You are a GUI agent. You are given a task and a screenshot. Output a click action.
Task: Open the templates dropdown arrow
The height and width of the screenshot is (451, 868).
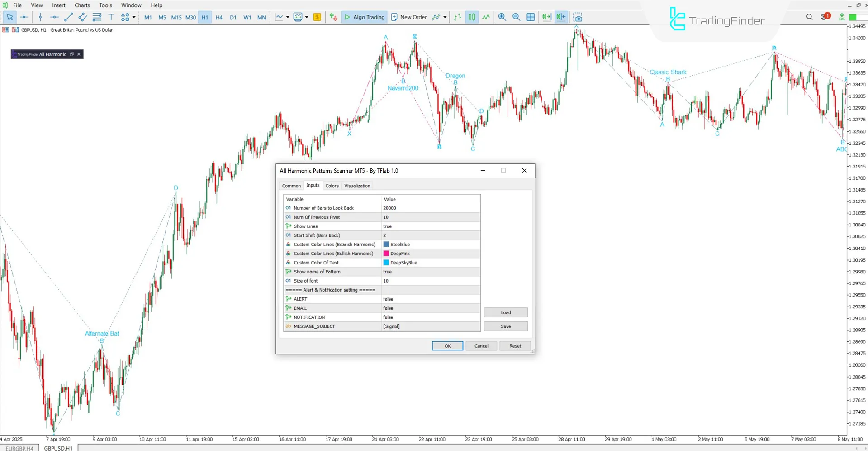[307, 17]
